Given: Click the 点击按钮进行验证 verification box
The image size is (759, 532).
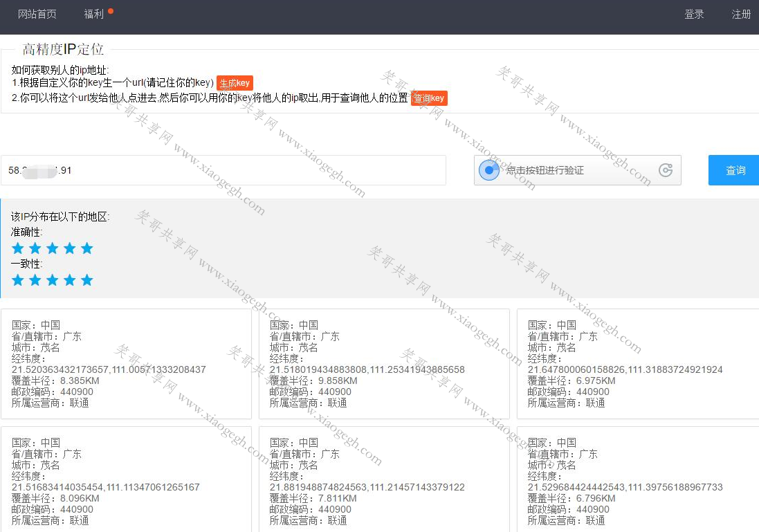Looking at the screenshot, I should (x=578, y=170).
